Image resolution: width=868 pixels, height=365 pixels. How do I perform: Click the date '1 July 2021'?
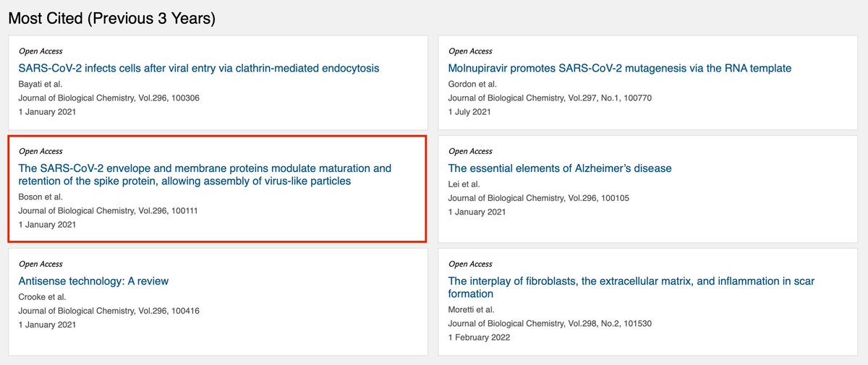coord(469,111)
